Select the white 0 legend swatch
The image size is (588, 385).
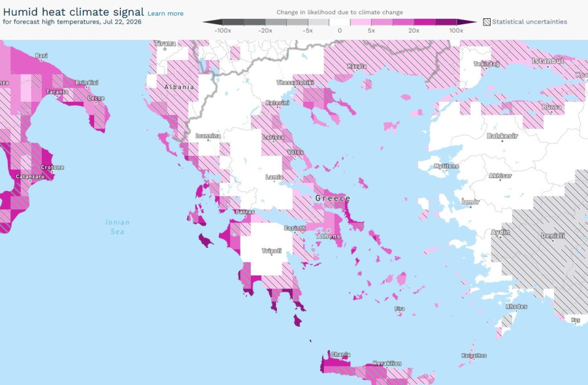(x=340, y=22)
